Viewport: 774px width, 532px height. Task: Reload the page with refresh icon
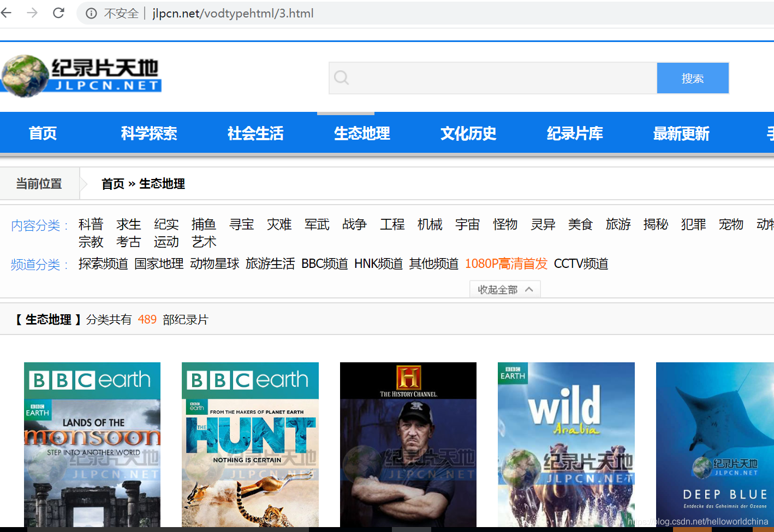[x=58, y=13]
